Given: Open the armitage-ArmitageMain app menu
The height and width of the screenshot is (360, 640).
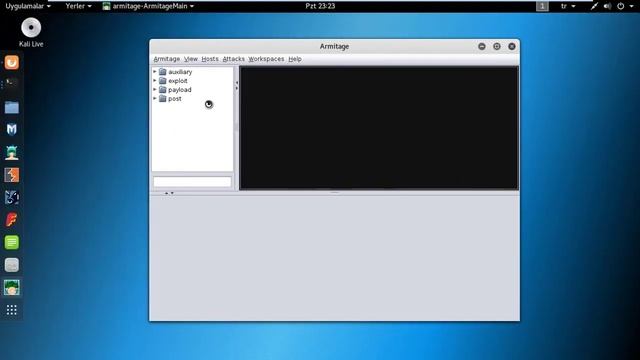Looking at the screenshot, I should coord(148,6).
